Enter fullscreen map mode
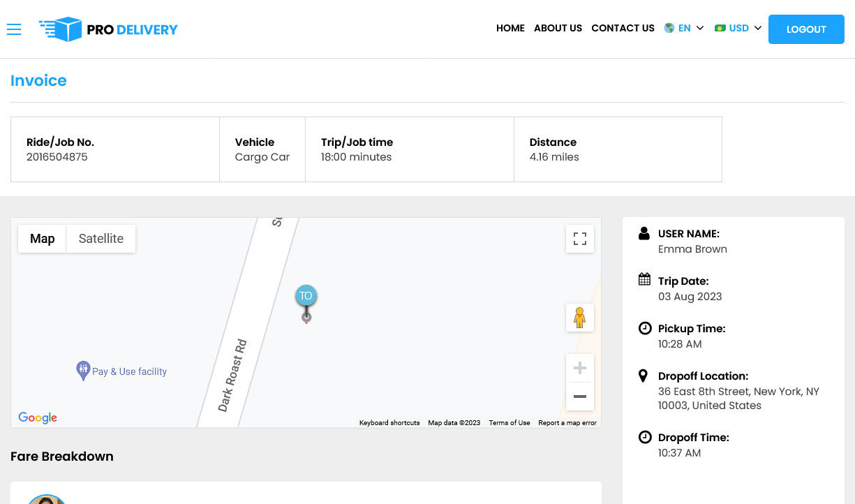The height and width of the screenshot is (504, 855). (x=580, y=238)
